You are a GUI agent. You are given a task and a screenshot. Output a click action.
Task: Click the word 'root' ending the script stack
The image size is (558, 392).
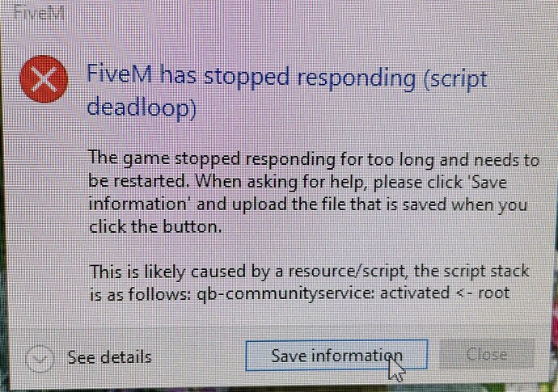tap(493, 293)
